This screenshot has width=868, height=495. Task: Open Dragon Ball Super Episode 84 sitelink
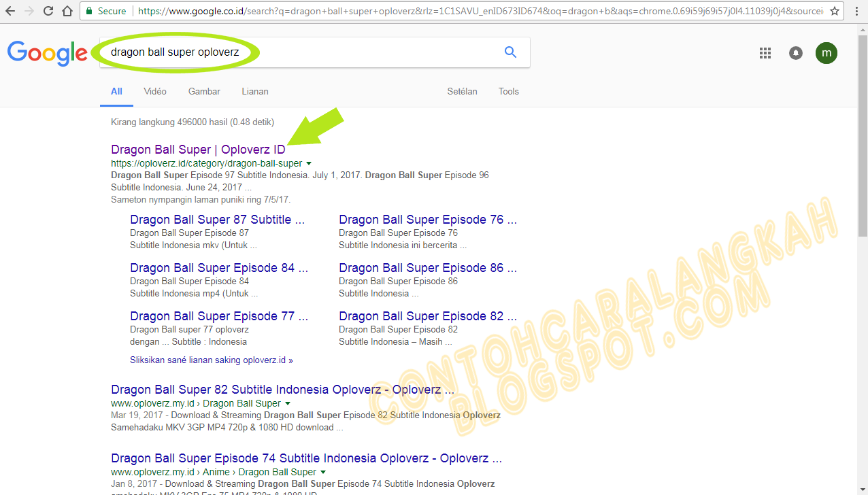219,268
